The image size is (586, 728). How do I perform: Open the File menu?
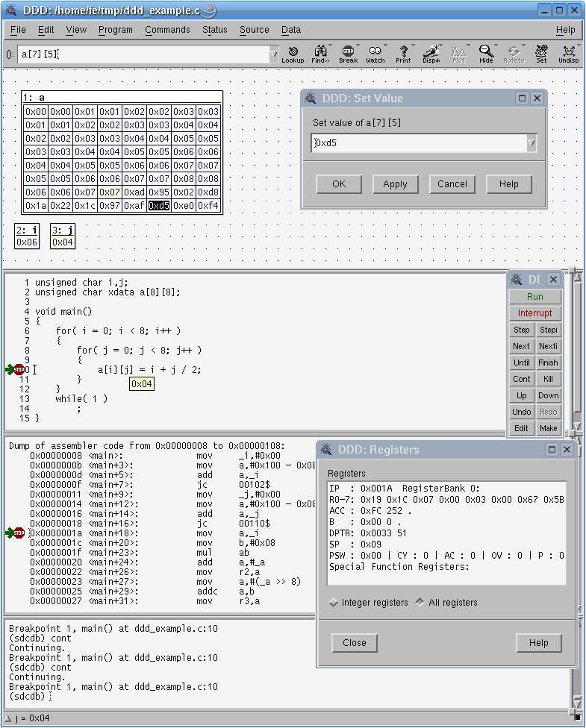click(18, 30)
